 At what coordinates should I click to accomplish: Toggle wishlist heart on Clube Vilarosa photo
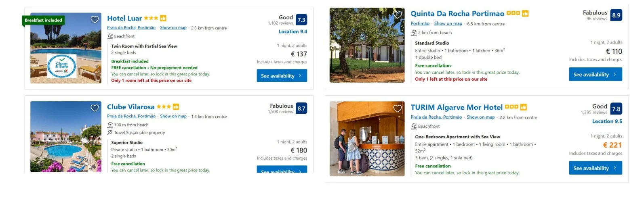tap(95, 108)
